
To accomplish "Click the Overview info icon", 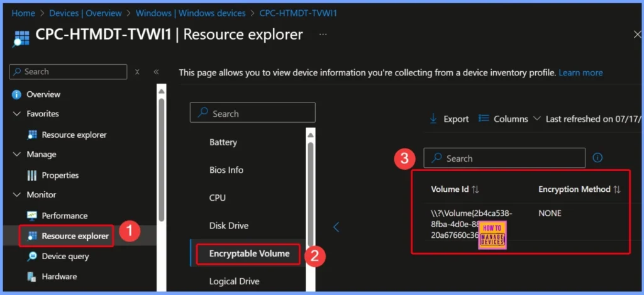I will coord(16,94).
